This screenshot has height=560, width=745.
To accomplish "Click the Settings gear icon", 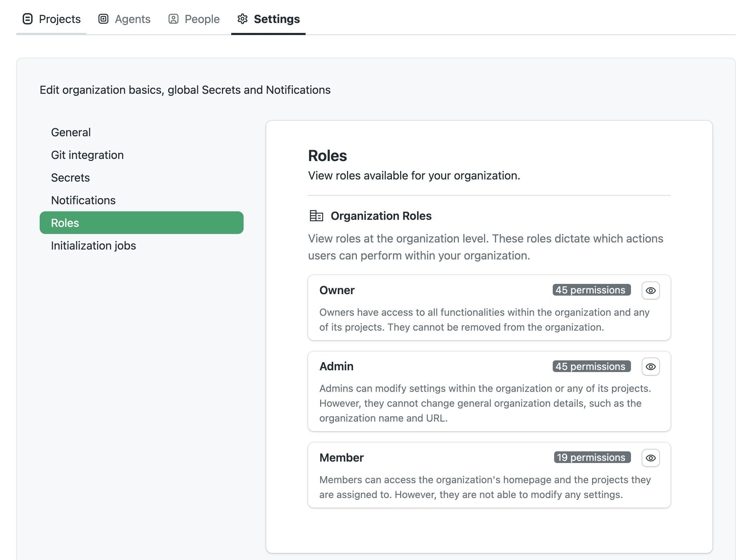I will [243, 19].
